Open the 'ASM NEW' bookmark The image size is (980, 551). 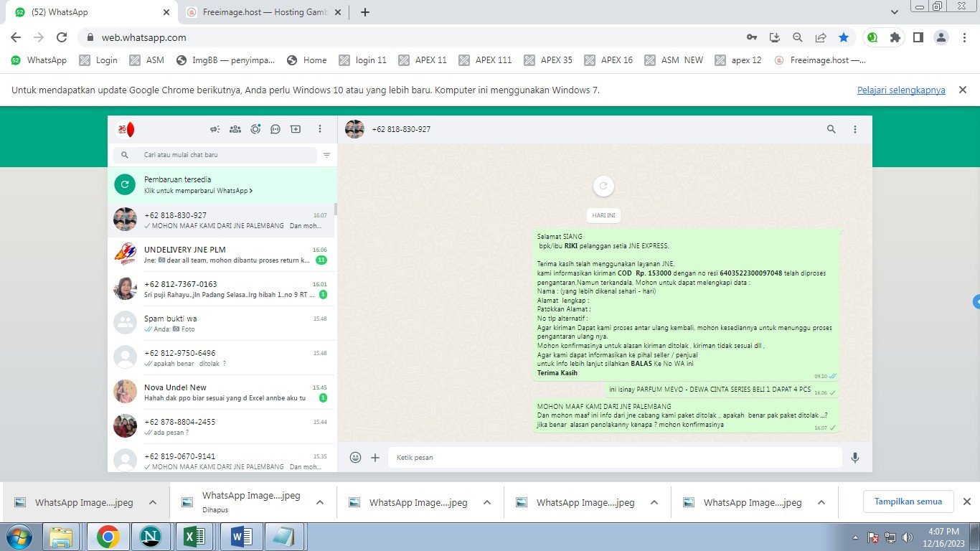[674, 60]
